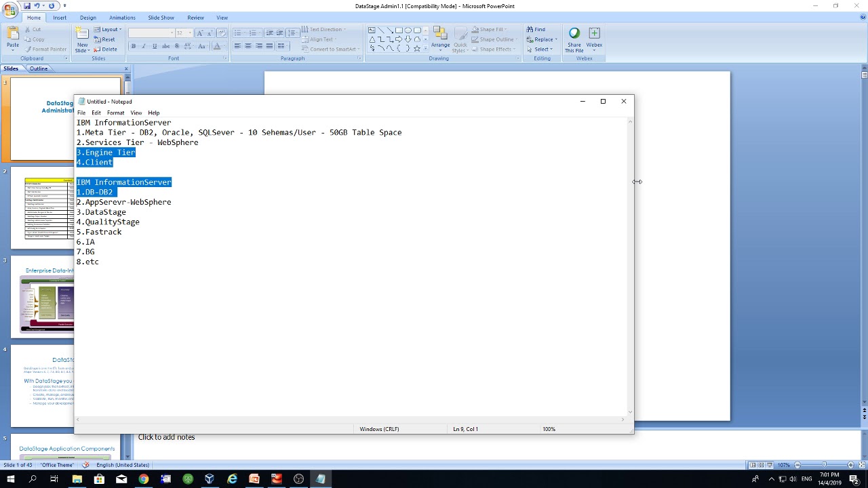Viewport: 868px width, 488px height.
Task: Insert a New Slide
Action: [82, 39]
